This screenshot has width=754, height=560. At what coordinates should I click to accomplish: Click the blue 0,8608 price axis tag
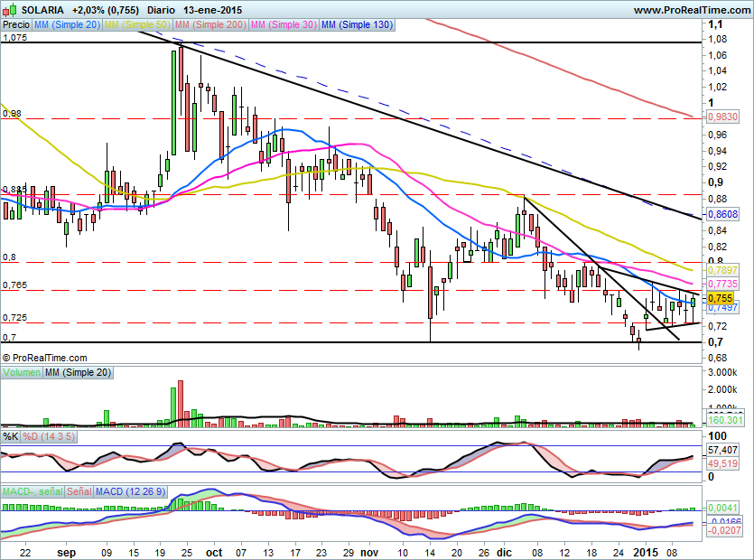pos(722,214)
